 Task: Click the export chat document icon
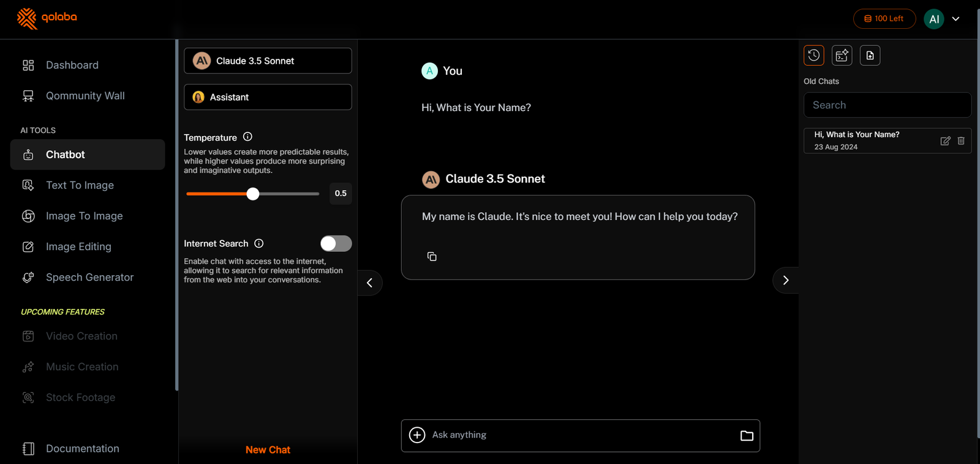(870, 55)
